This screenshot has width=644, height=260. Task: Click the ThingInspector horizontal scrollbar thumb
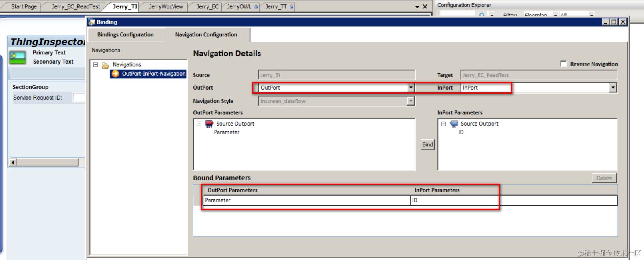click(47, 162)
